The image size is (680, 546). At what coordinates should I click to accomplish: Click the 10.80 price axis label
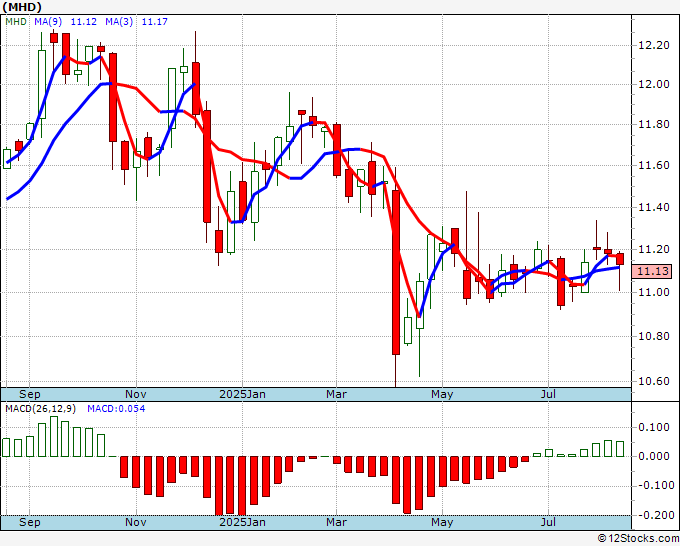point(654,336)
